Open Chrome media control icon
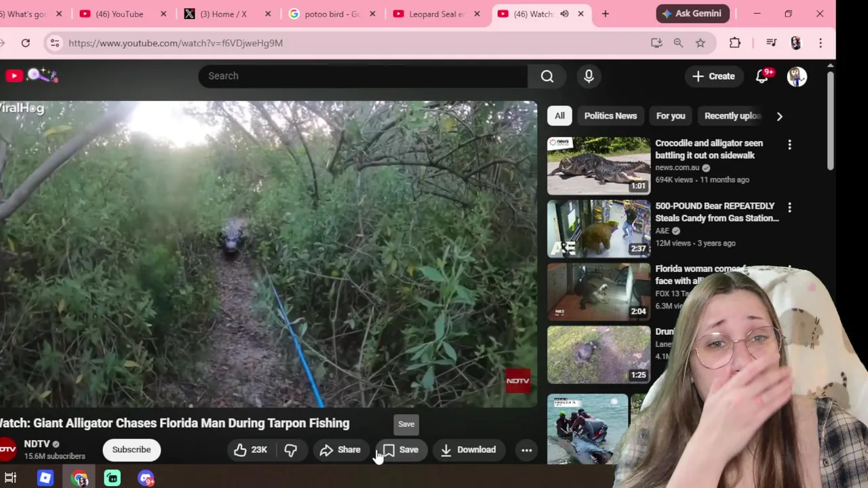868x488 pixels. (x=771, y=43)
